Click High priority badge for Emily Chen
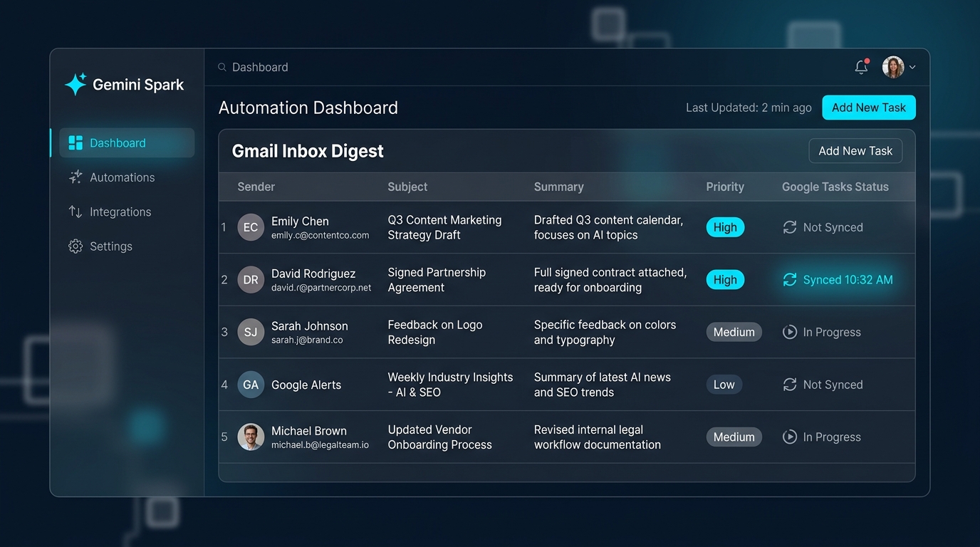The image size is (980, 547). (725, 227)
